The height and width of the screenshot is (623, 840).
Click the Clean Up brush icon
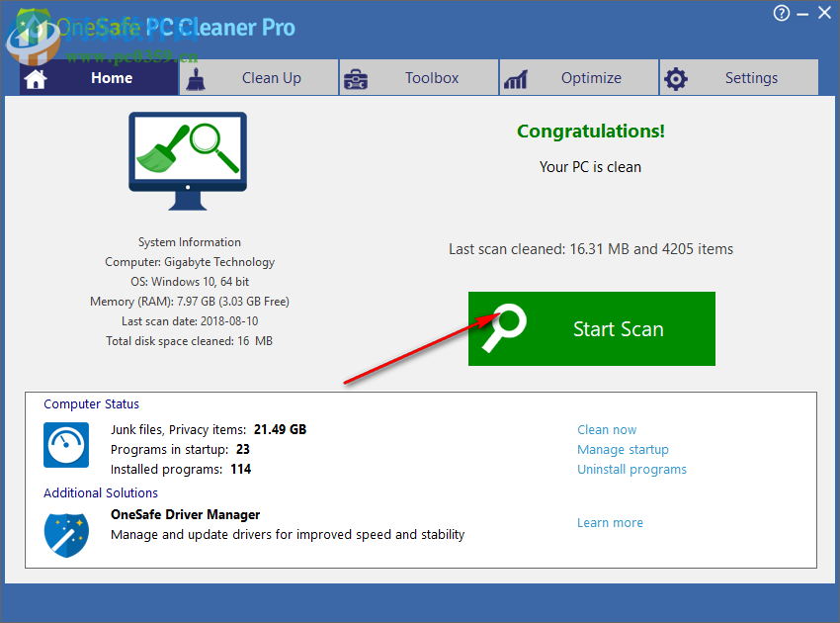(197, 77)
